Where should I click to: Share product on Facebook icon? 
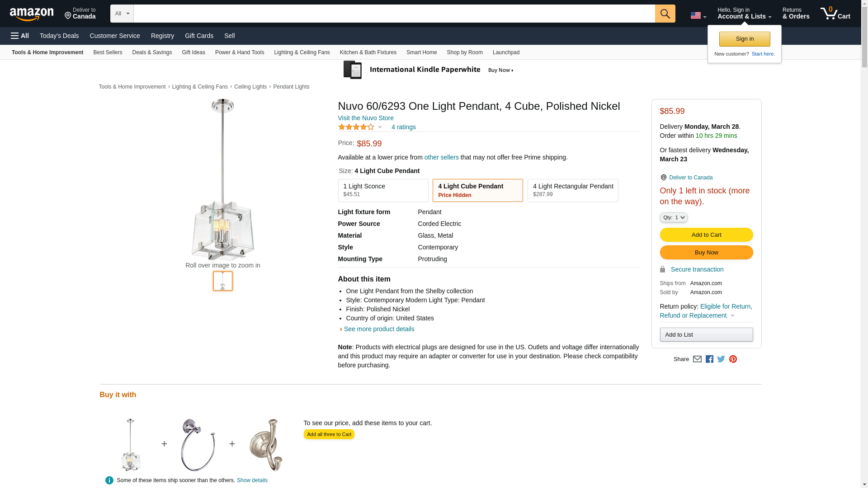point(709,359)
